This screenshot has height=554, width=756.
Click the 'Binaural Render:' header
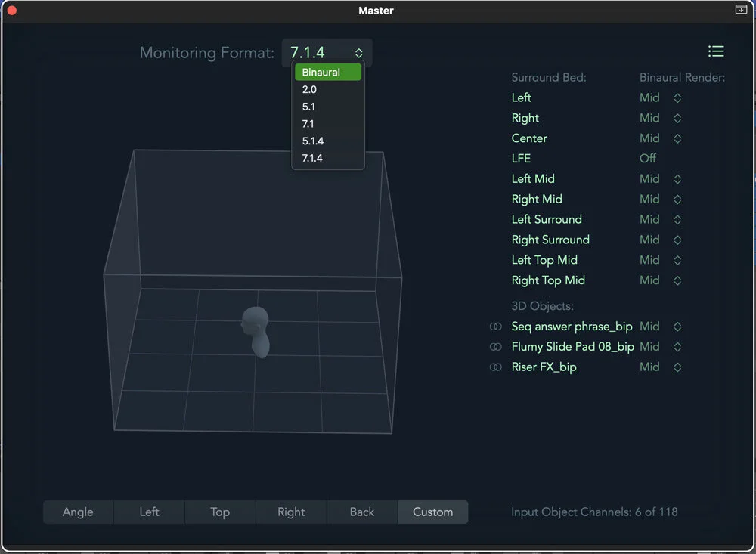pyautogui.click(x=682, y=78)
